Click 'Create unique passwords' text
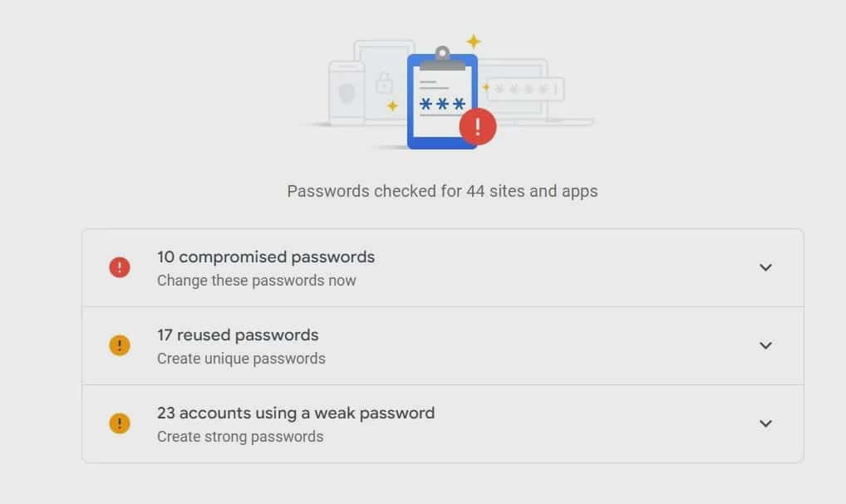Screen dimensions: 846x504 point(241,359)
